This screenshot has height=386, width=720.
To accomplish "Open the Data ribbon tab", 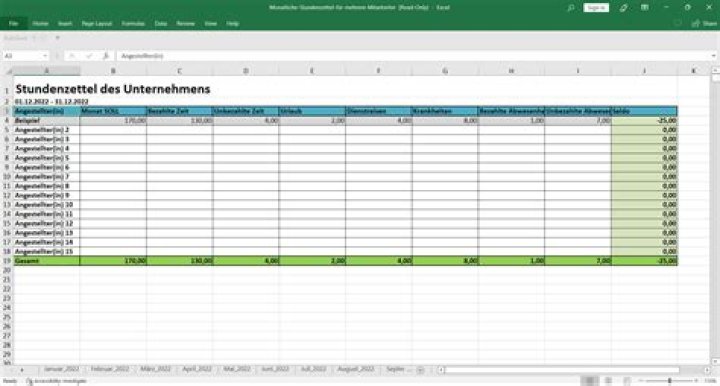I will tap(161, 23).
